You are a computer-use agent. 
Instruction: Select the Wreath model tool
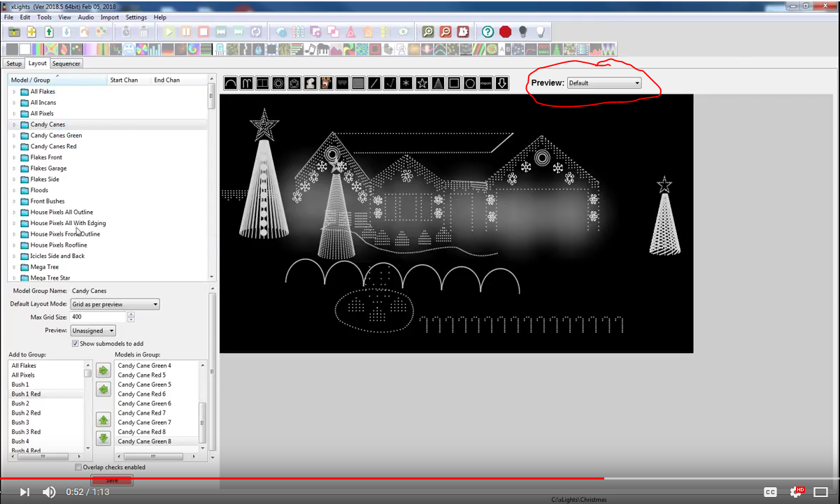pyautogui.click(x=470, y=83)
